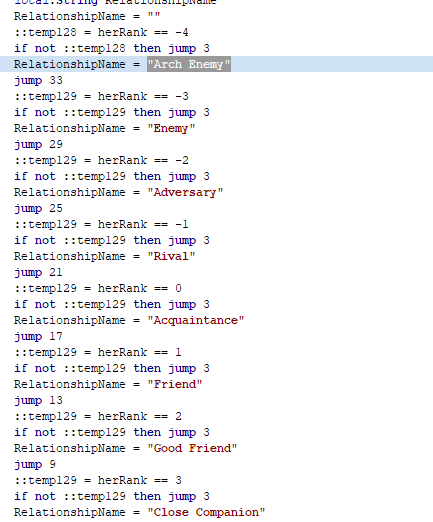Click the line "jump 9"
The image size is (433, 522).
click(x=35, y=464)
